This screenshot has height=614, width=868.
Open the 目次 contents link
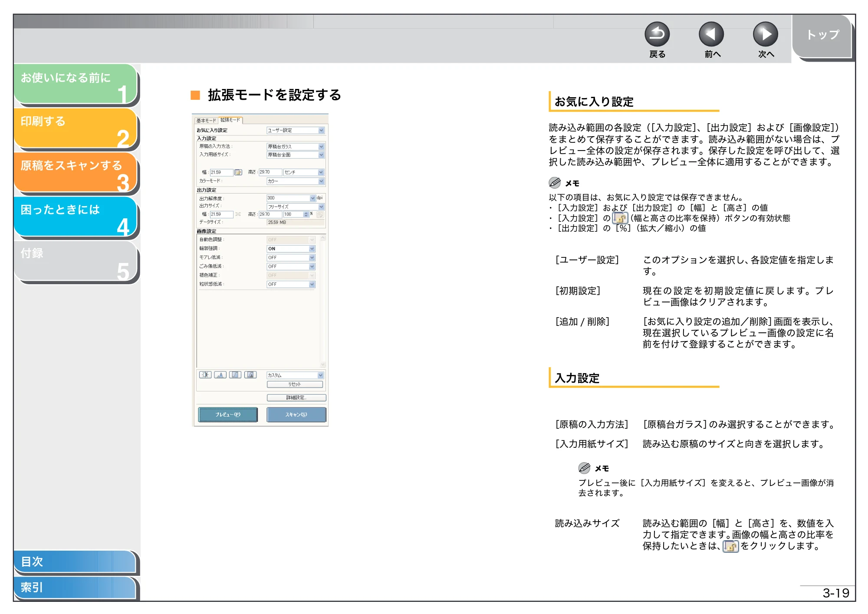click(x=75, y=561)
